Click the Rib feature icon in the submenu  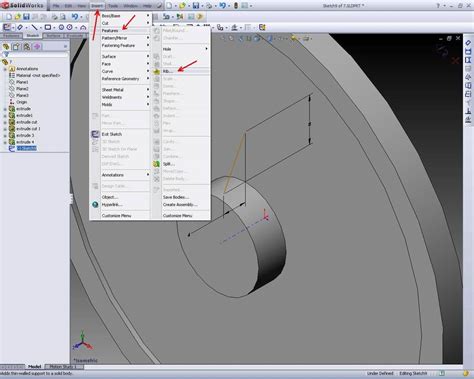(156, 71)
